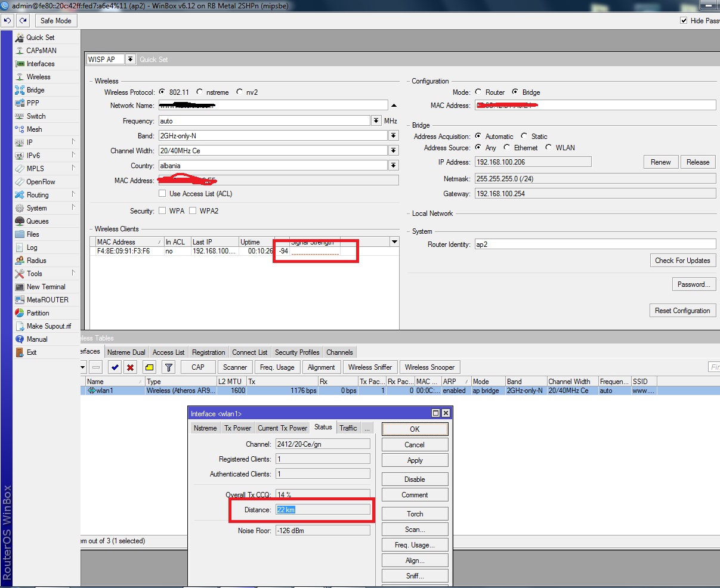Open the CAPsMAN icon in sidebar
The image size is (720, 588).
[20, 51]
